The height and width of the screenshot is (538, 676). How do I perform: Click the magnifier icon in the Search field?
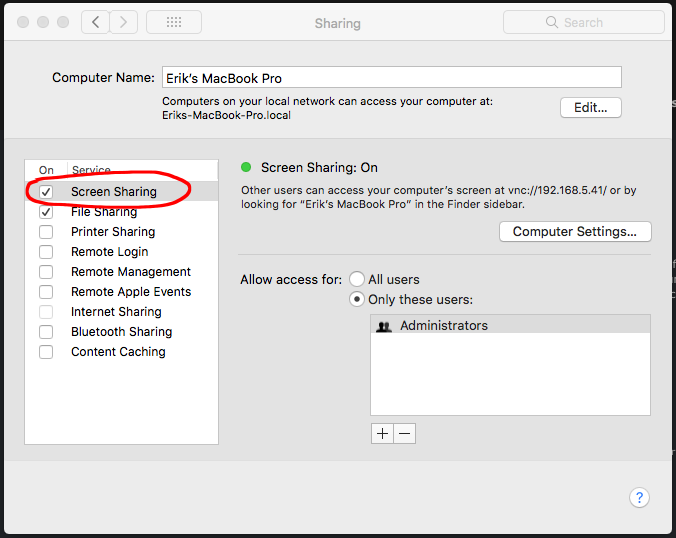551,22
